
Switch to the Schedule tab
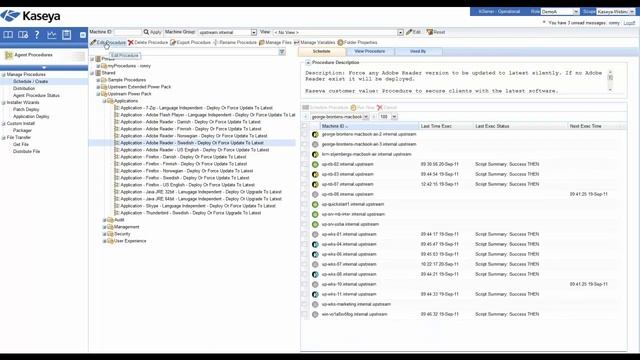click(322, 51)
